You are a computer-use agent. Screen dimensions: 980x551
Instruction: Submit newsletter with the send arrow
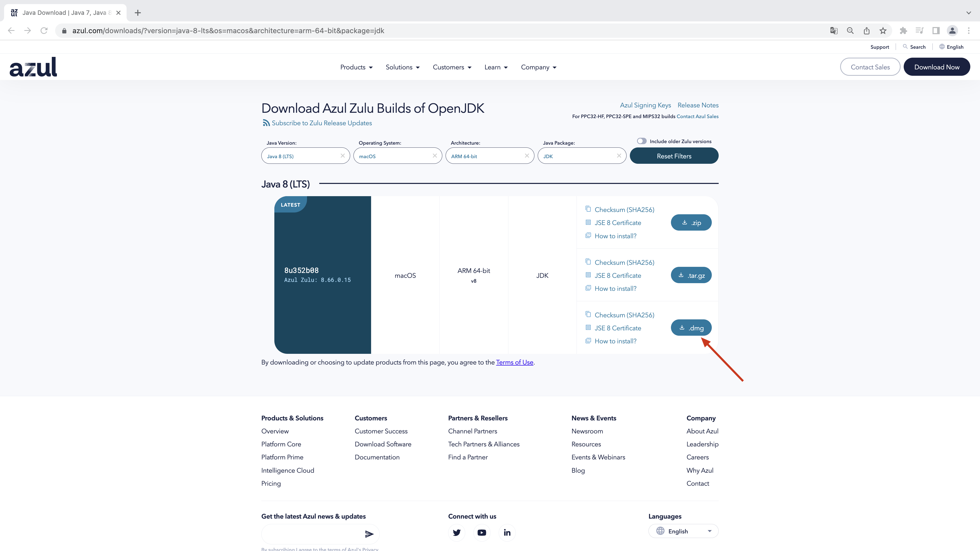coord(369,534)
